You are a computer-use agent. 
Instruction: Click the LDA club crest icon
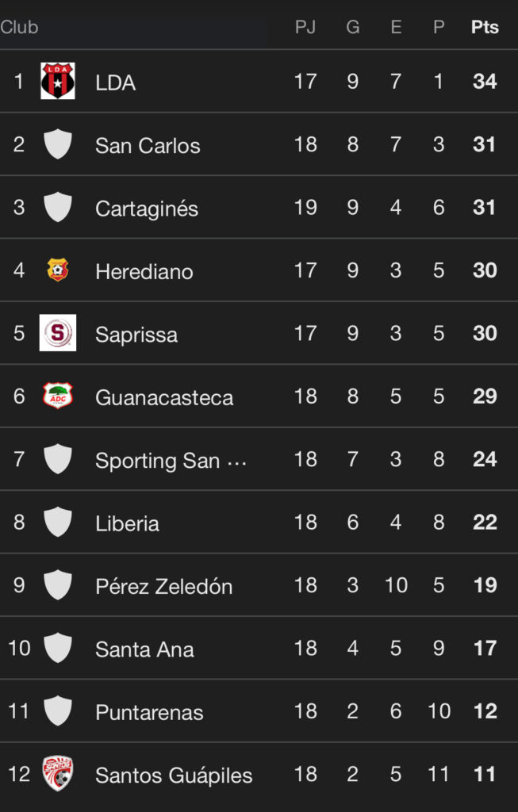pyautogui.click(x=58, y=82)
